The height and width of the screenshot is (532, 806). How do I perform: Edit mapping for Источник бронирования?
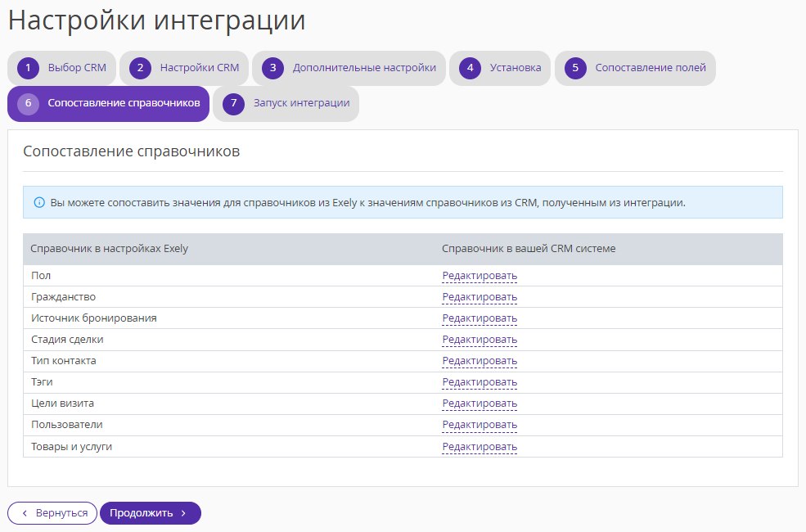[x=480, y=318]
